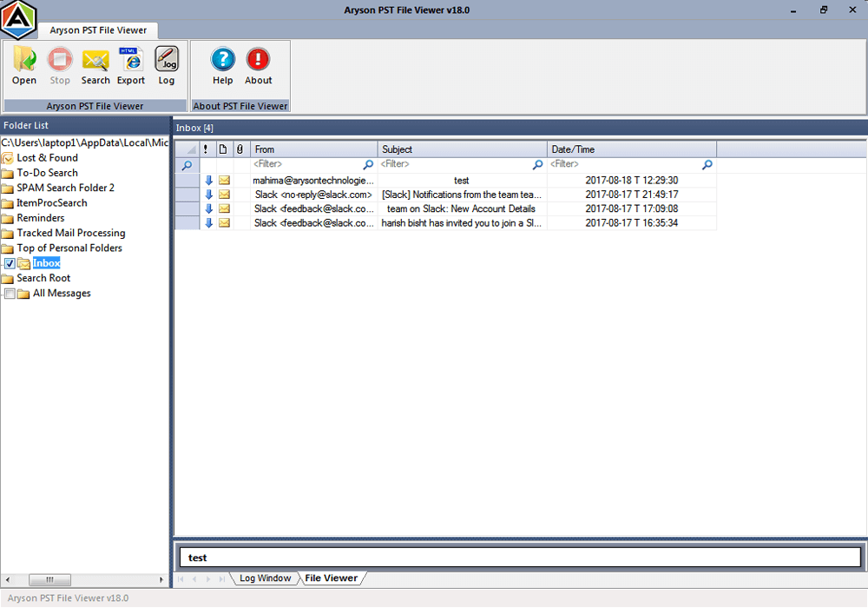This screenshot has width=868, height=608.
Task: Go to the last record navigation arrow
Action: point(221,578)
